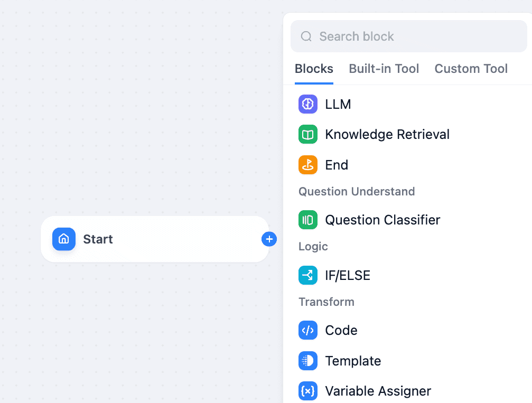The image size is (532, 403).
Task: Add the Knowledge Retrieval block by its label
Action: tap(387, 134)
